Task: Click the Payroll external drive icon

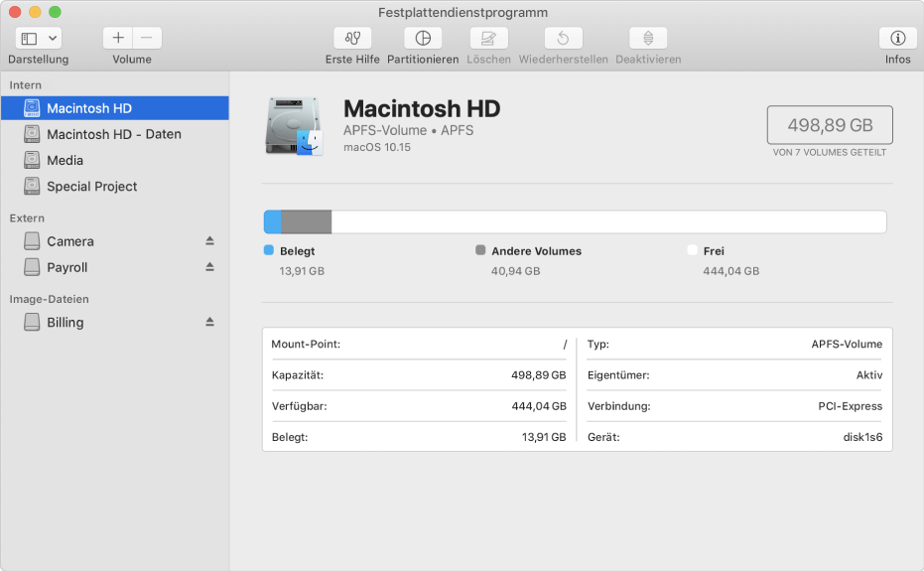Action: point(32,266)
